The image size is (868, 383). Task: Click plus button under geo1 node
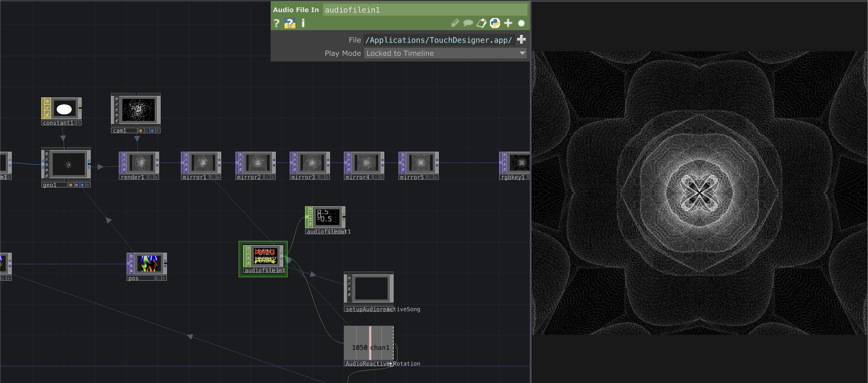click(88, 185)
